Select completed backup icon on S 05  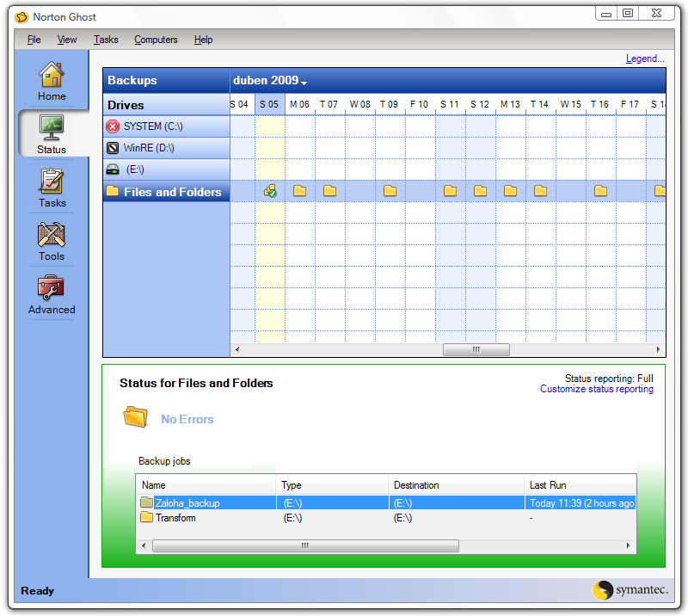tap(270, 191)
